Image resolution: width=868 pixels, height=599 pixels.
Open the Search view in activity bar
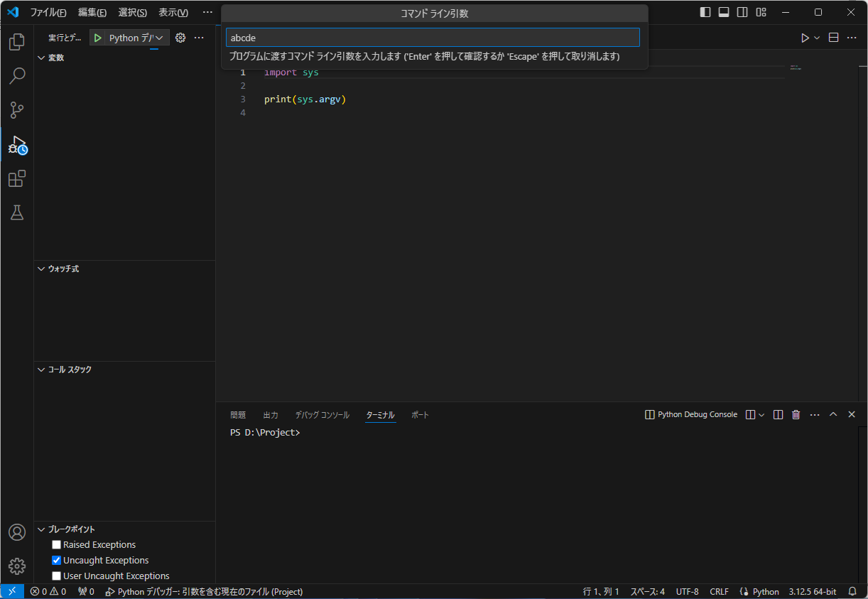click(x=17, y=76)
